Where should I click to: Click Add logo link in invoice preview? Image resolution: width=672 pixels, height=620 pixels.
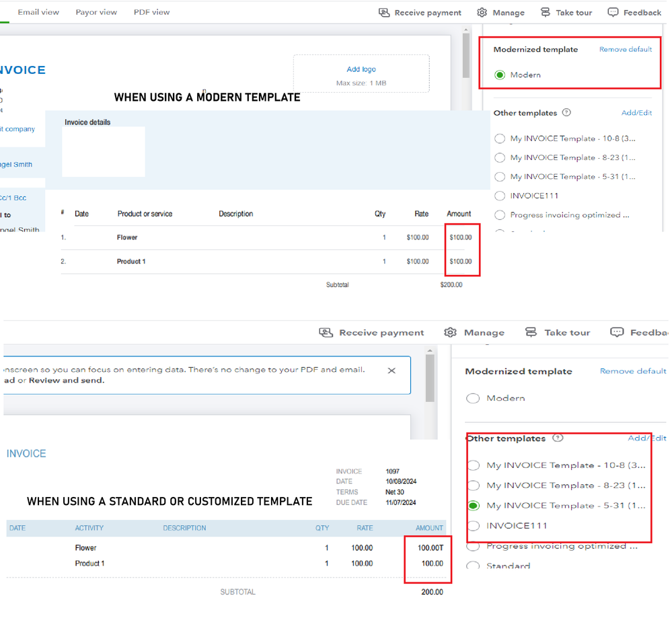coord(361,69)
